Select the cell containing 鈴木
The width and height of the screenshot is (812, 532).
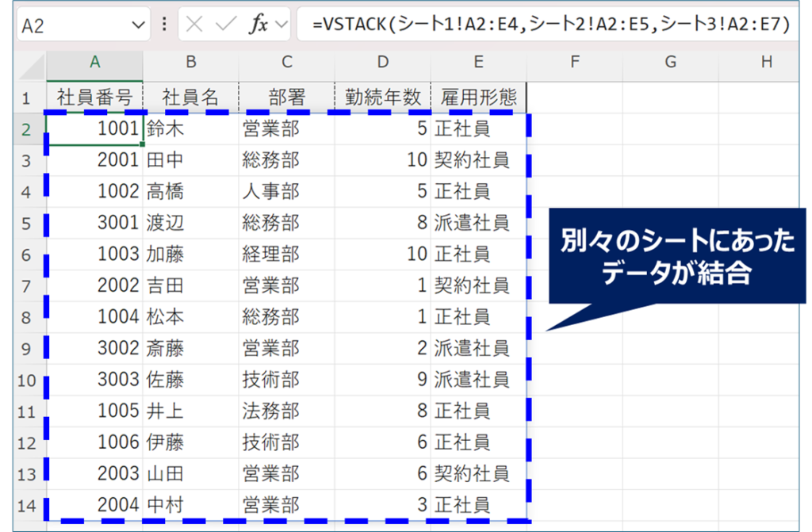[x=190, y=128]
